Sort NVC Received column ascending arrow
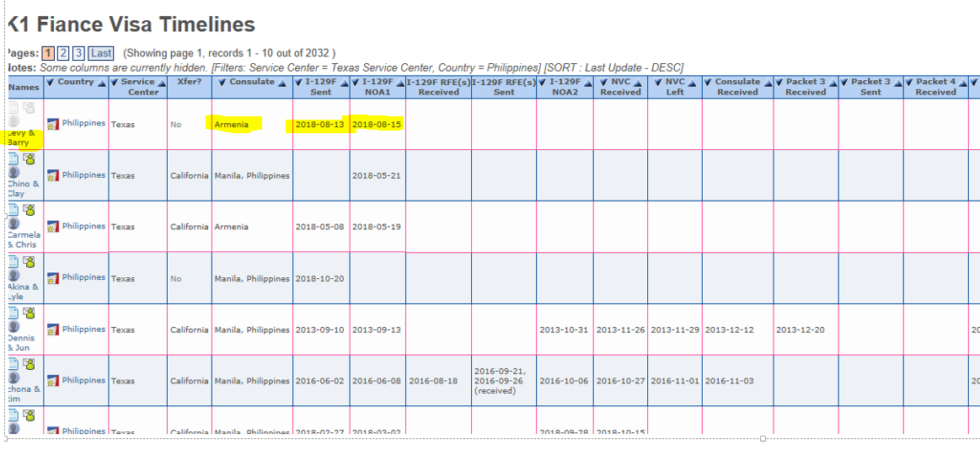 (636, 83)
